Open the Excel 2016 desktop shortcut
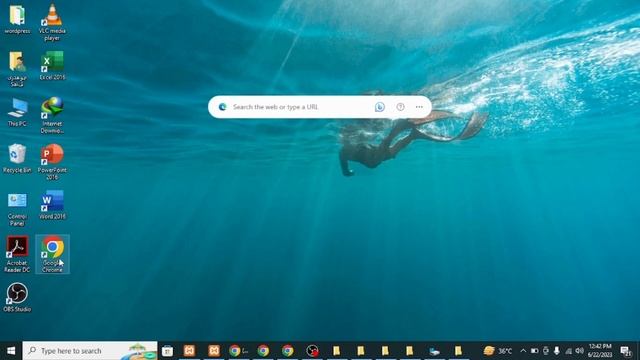Screen dimensions: 640x360 (52, 65)
